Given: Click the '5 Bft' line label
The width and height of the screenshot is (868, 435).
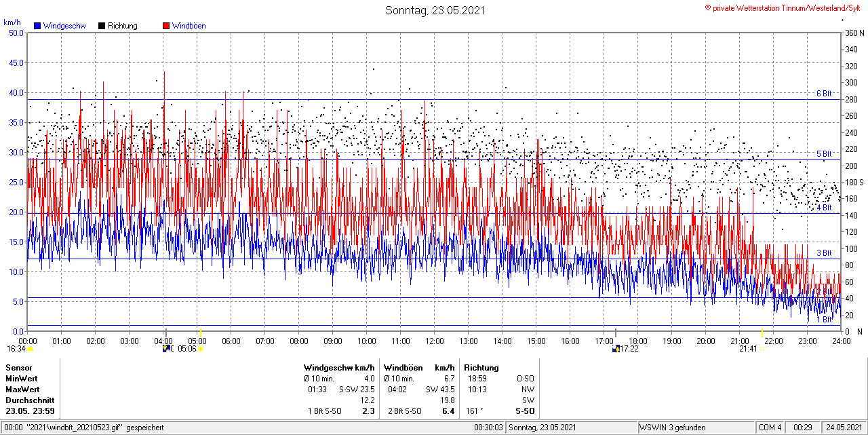Looking at the screenshot, I should tap(823, 154).
